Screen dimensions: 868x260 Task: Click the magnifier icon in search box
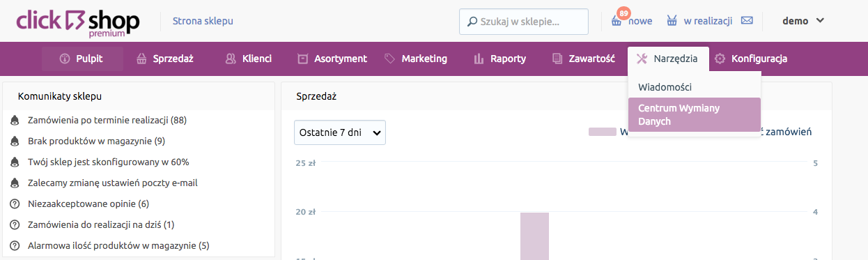pos(472,22)
